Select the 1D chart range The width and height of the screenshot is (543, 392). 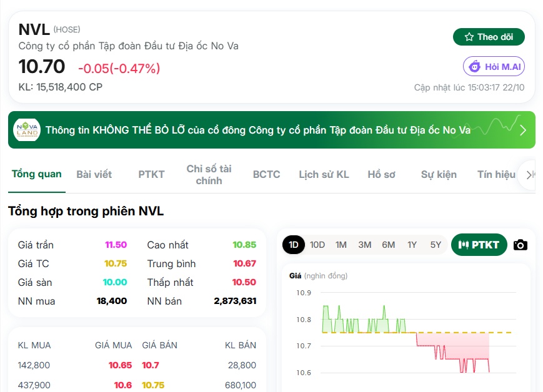click(x=294, y=245)
